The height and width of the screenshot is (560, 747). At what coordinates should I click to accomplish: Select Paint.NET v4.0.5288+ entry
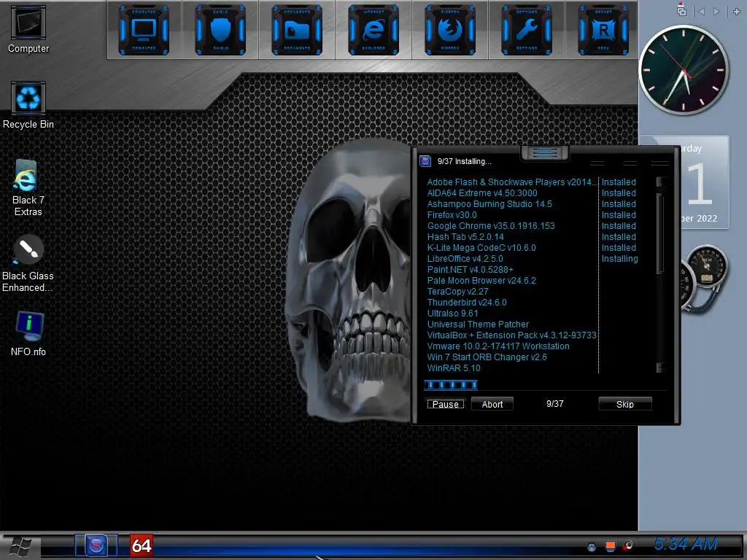click(x=471, y=270)
